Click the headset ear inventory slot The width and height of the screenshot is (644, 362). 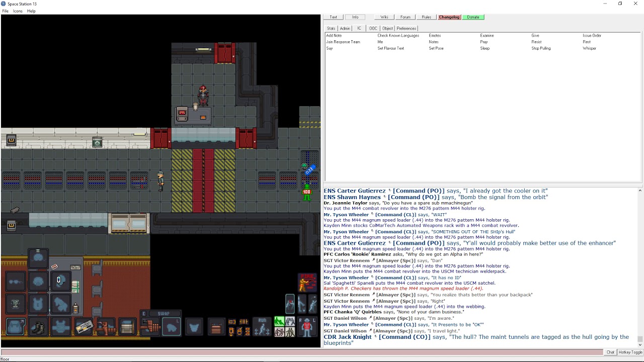61,282
